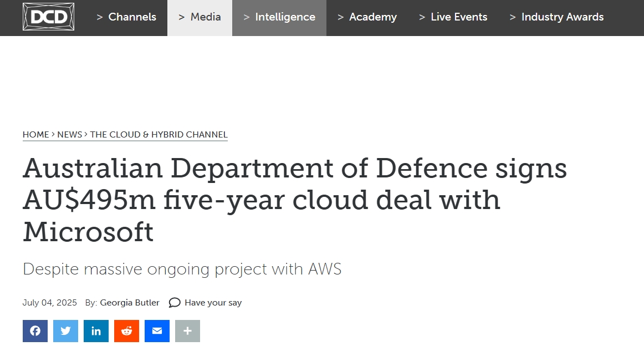Open the Live Events menu
Viewport: 644px width, 351px height.
[453, 17]
